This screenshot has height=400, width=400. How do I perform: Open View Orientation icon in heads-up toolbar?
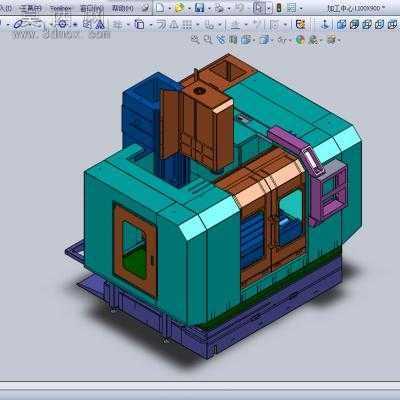point(246,40)
